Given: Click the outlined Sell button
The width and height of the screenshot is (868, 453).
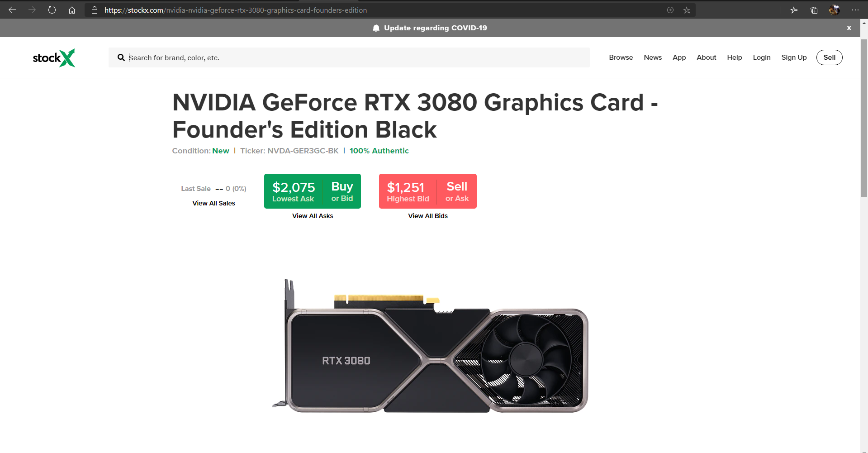Looking at the screenshot, I should (x=829, y=57).
